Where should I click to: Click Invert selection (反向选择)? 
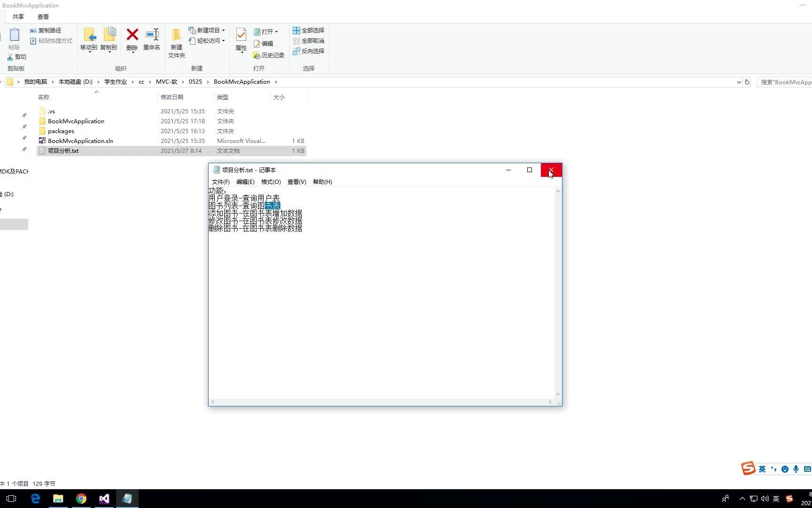pyautogui.click(x=308, y=51)
